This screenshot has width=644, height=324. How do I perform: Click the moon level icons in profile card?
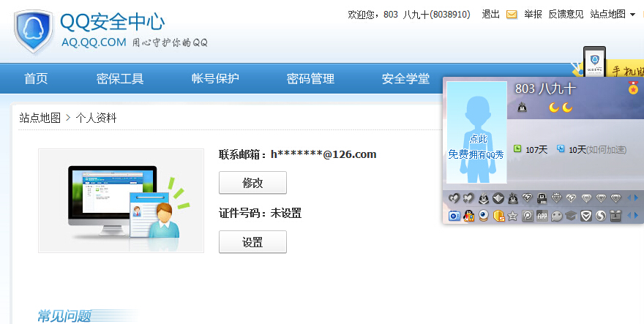561,108
